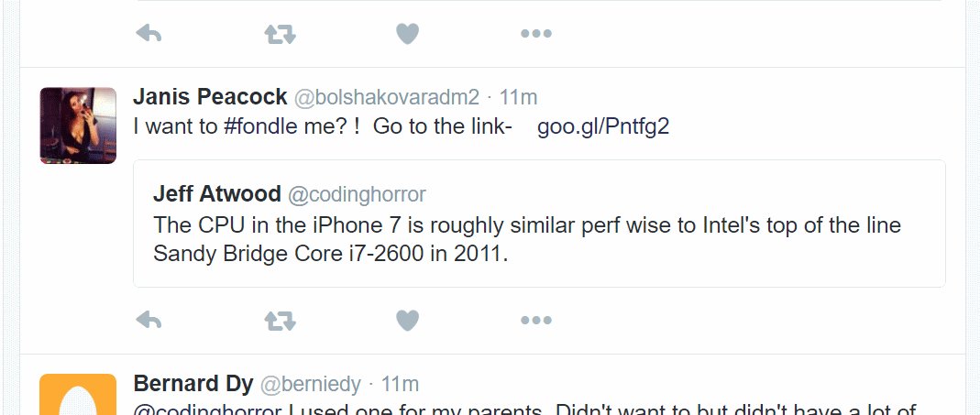Open Janis Peacock's profile picture
The width and height of the screenshot is (980, 415).
78,126
